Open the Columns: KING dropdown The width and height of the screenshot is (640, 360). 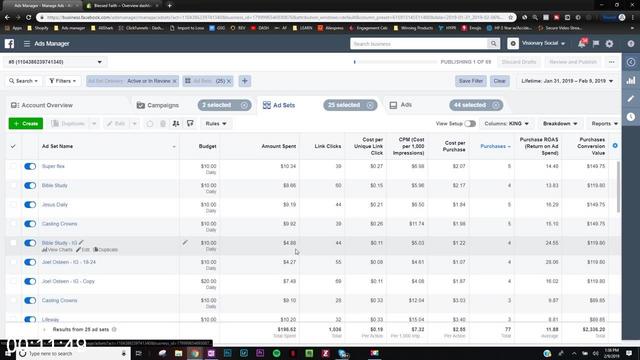[507, 124]
